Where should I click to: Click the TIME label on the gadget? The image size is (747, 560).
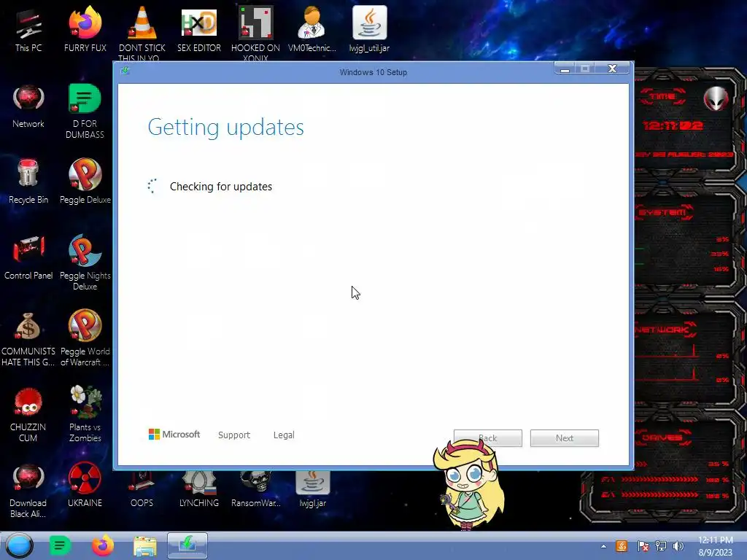pos(662,96)
